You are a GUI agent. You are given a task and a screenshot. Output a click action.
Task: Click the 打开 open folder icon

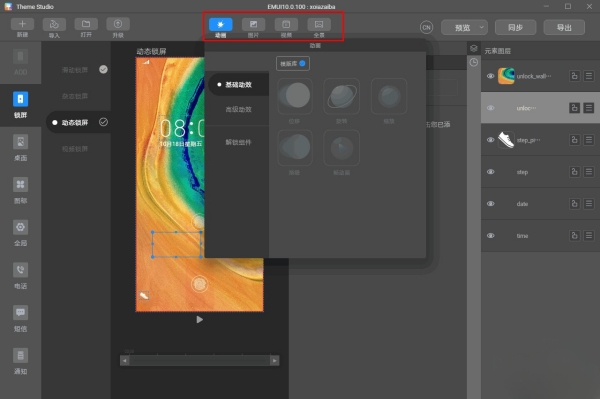click(x=86, y=24)
